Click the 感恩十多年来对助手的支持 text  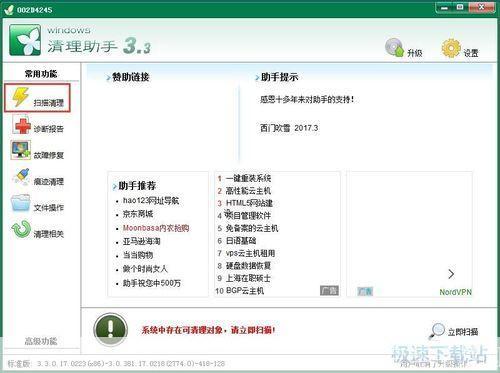tap(307, 99)
